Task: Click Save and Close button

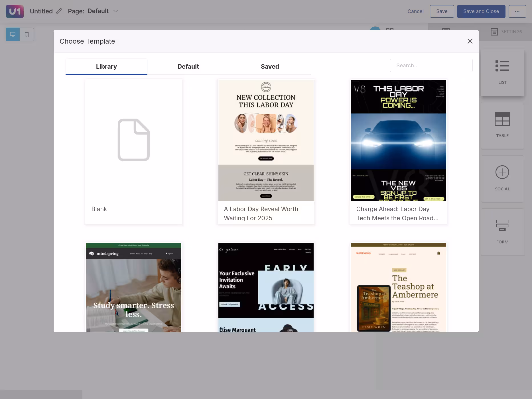Action: [x=481, y=11]
